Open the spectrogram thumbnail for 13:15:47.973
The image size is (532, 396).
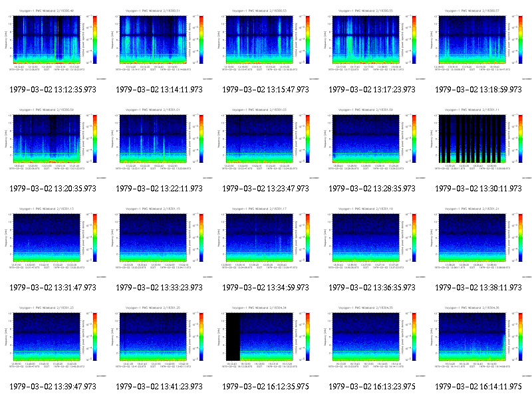tap(266, 44)
